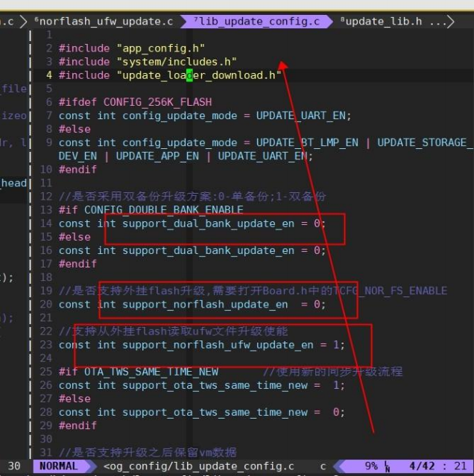Open the update_lib.h tab
Viewport: 474px width, 476px height.
(x=381, y=22)
